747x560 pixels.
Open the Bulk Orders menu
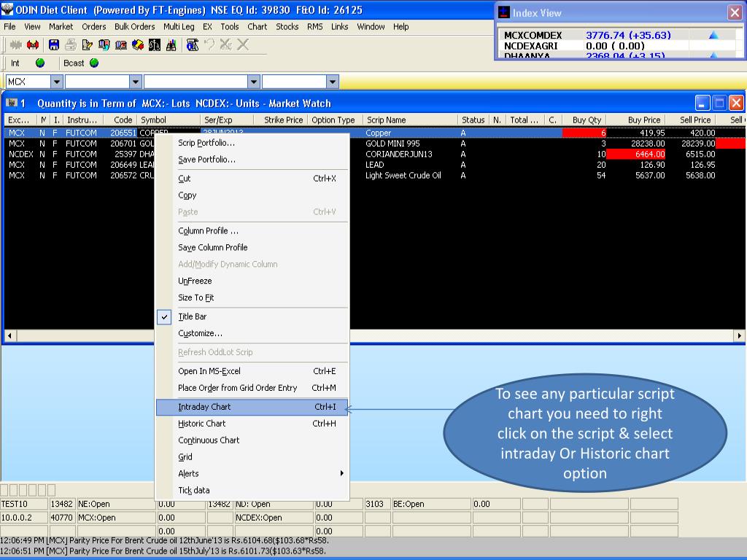(134, 27)
